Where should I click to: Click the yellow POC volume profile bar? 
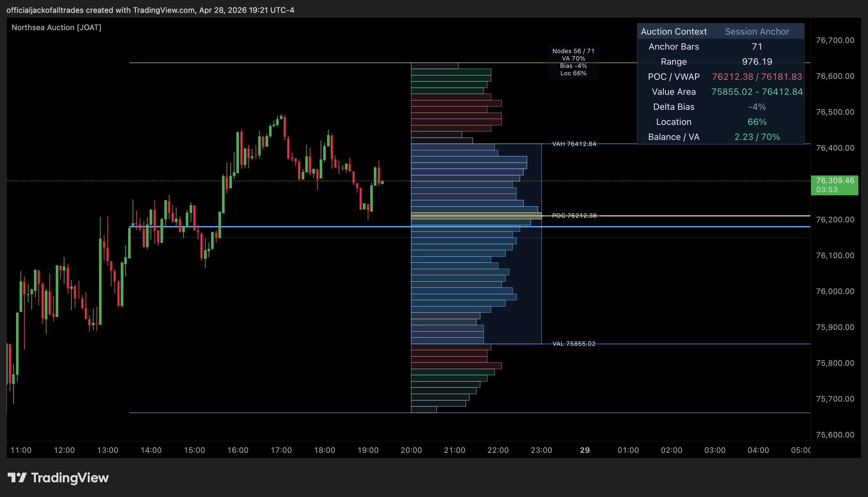476,216
